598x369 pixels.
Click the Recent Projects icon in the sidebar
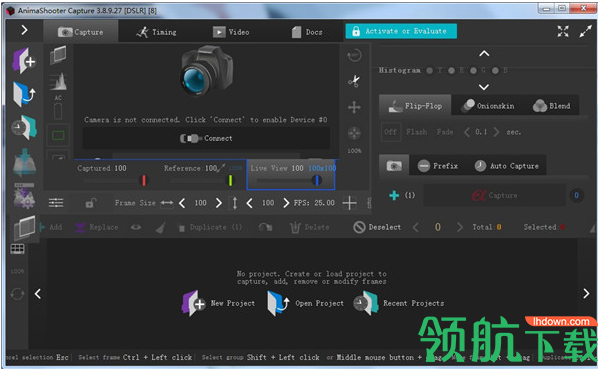click(x=24, y=127)
